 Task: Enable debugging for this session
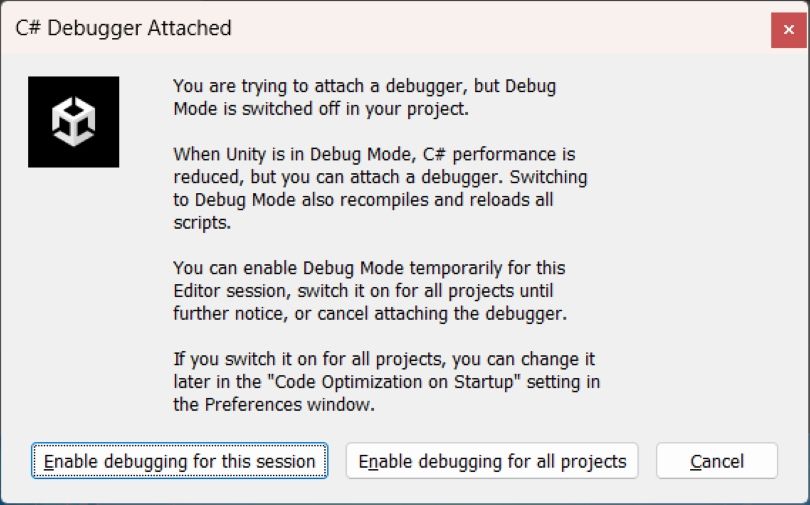(x=179, y=461)
